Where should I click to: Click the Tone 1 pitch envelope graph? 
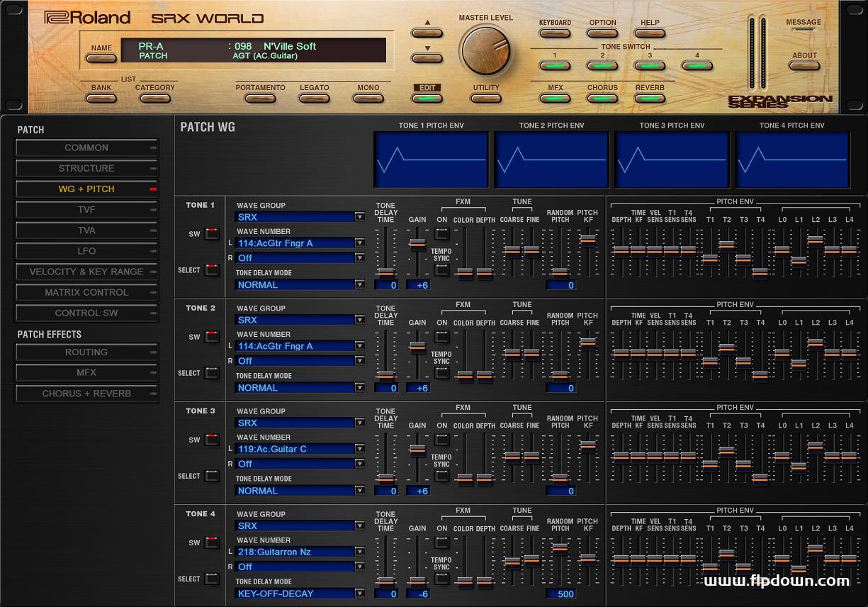tap(431, 159)
